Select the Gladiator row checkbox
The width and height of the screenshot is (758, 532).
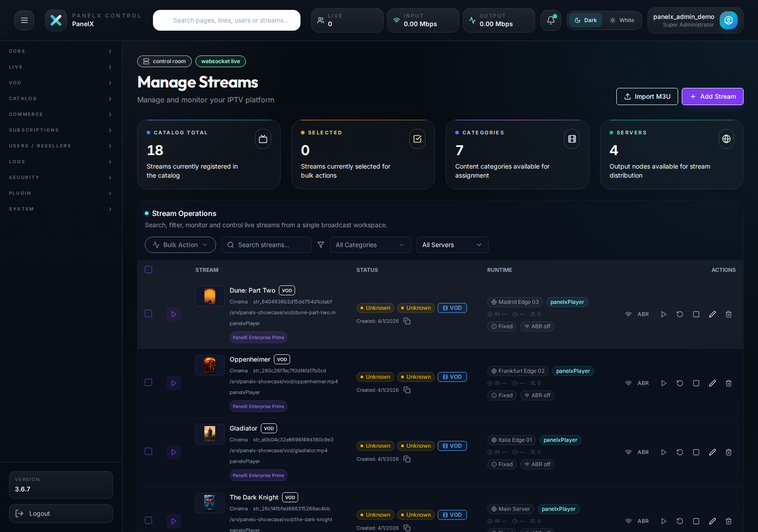(148, 451)
